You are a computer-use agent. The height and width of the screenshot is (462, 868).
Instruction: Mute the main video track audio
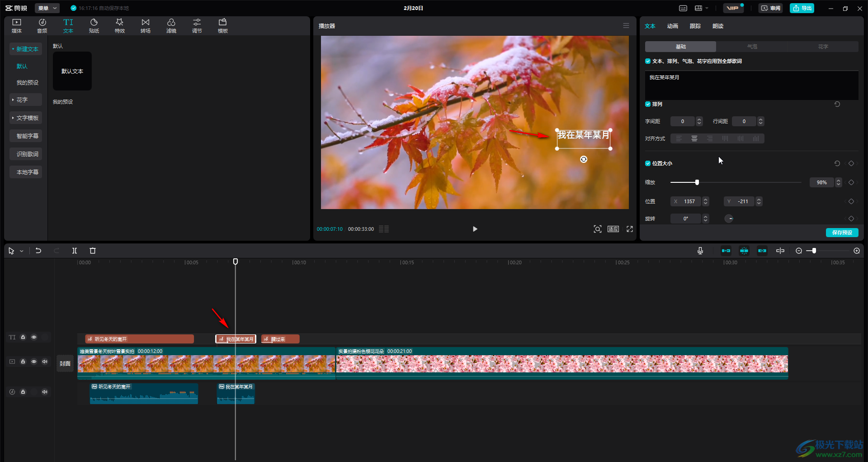tap(45, 362)
